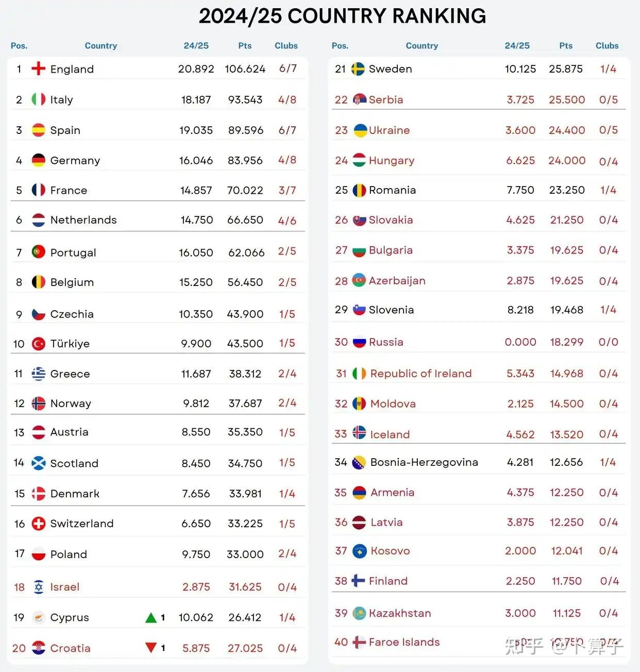640x672 pixels.
Task: Click the left table's Country column header
Action: [101, 46]
